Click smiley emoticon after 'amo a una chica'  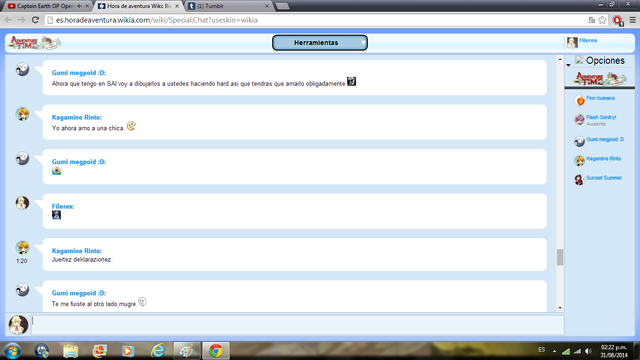(x=131, y=126)
